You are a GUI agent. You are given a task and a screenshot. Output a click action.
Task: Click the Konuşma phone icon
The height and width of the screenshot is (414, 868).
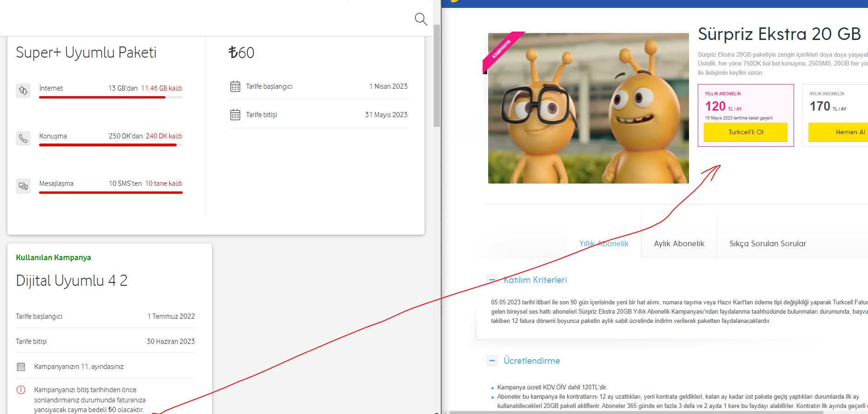point(23,138)
